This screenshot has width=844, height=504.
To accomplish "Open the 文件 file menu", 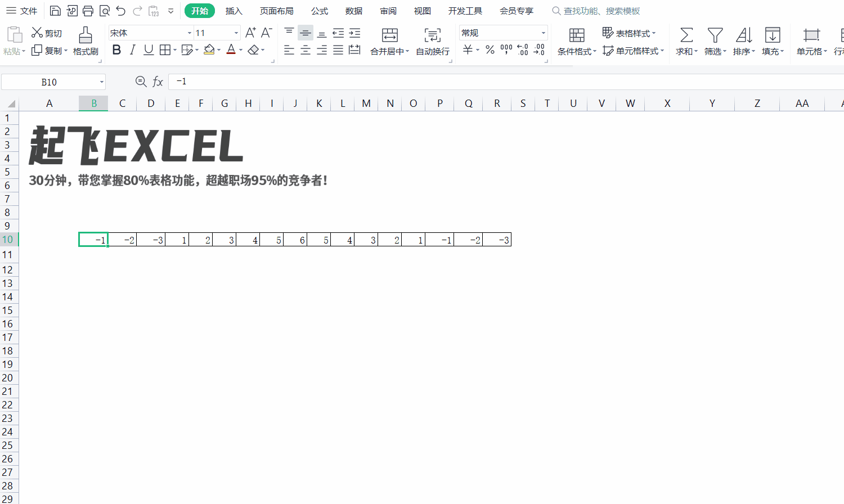I will [x=22, y=11].
